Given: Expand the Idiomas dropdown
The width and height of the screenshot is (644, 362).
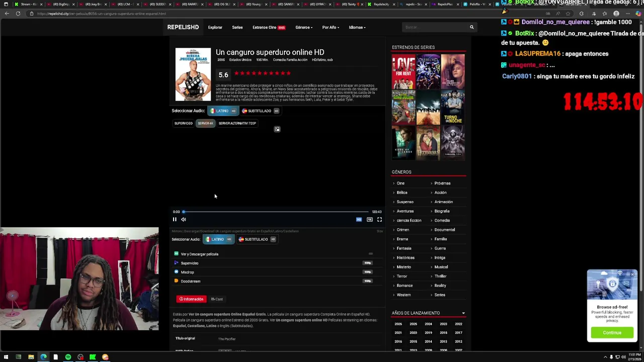Looking at the screenshot, I should pos(357,28).
